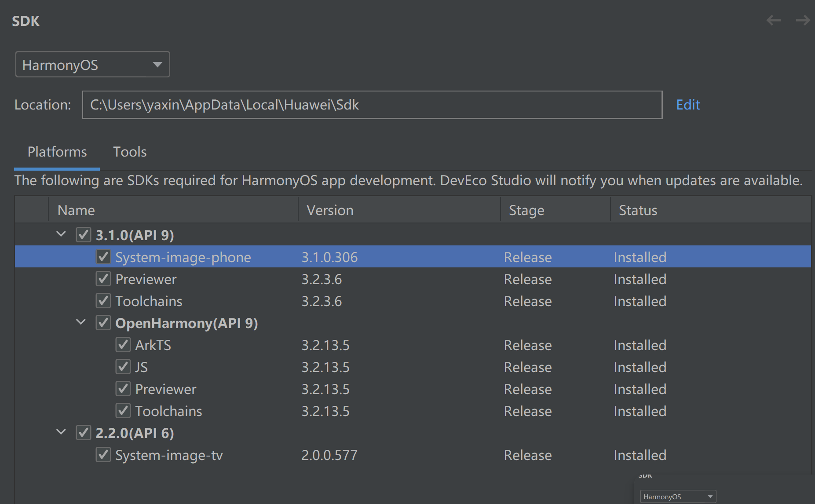Select the System-image-phone row name

click(183, 257)
